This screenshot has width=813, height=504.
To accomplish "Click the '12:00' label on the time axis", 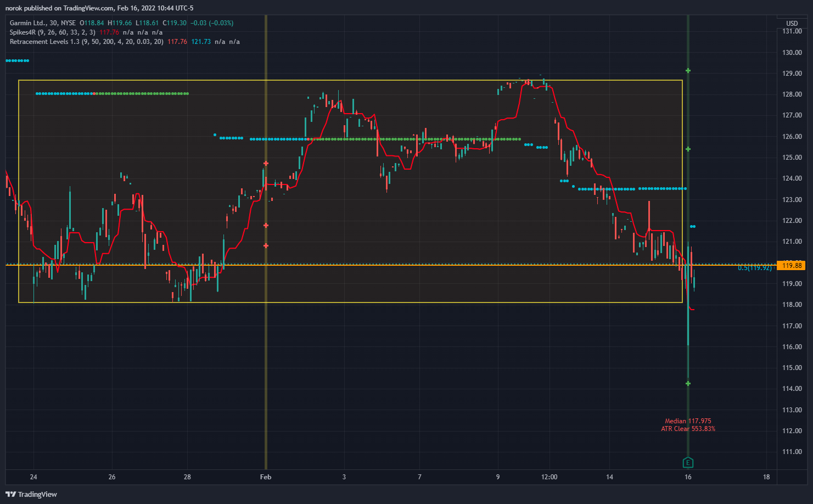I will [549, 477].
